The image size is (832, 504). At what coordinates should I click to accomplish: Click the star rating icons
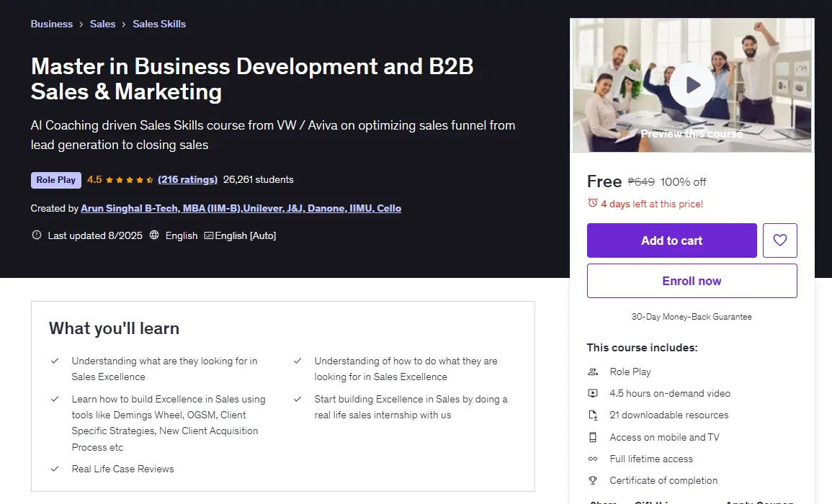[130, 180]
